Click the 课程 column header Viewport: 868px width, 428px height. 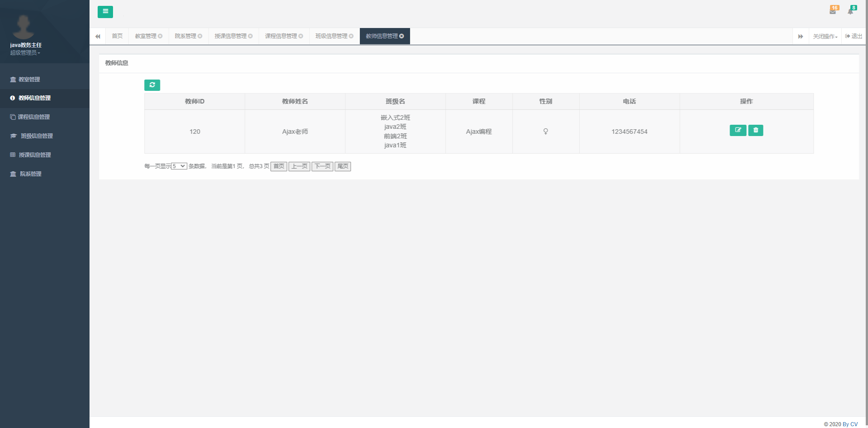[479, 102]
